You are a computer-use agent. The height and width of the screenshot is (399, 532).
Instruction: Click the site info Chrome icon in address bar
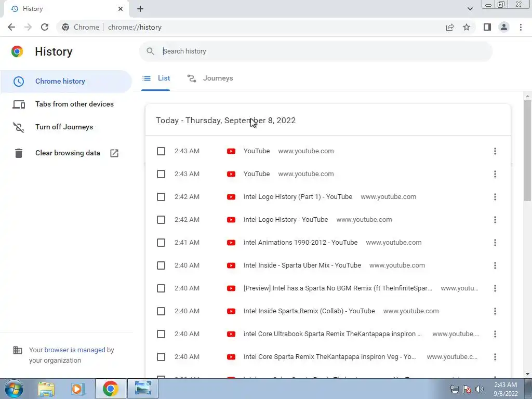point(65,27)
